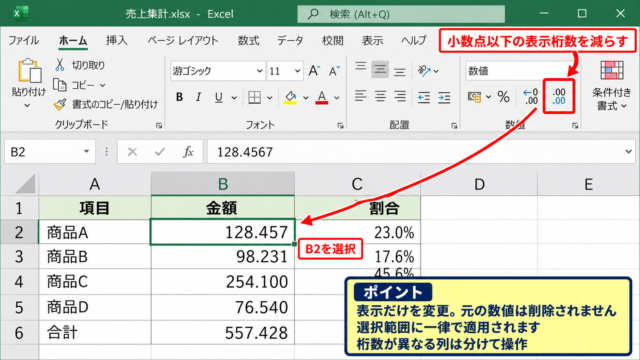Click the Format Painter brush icon
The width and height of the screenshot is (640, 360).
60,104
